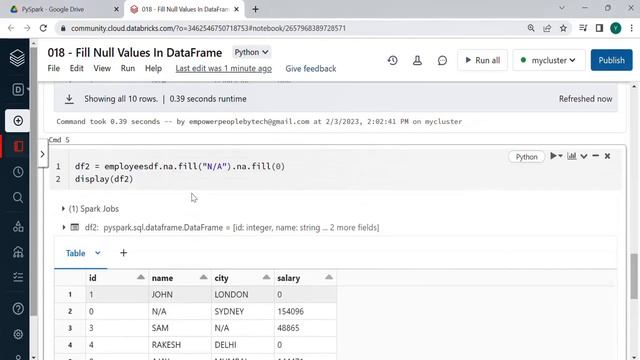Select the 154096 salary cell
This screenshot has width=640, height=360.
[305, 311]
